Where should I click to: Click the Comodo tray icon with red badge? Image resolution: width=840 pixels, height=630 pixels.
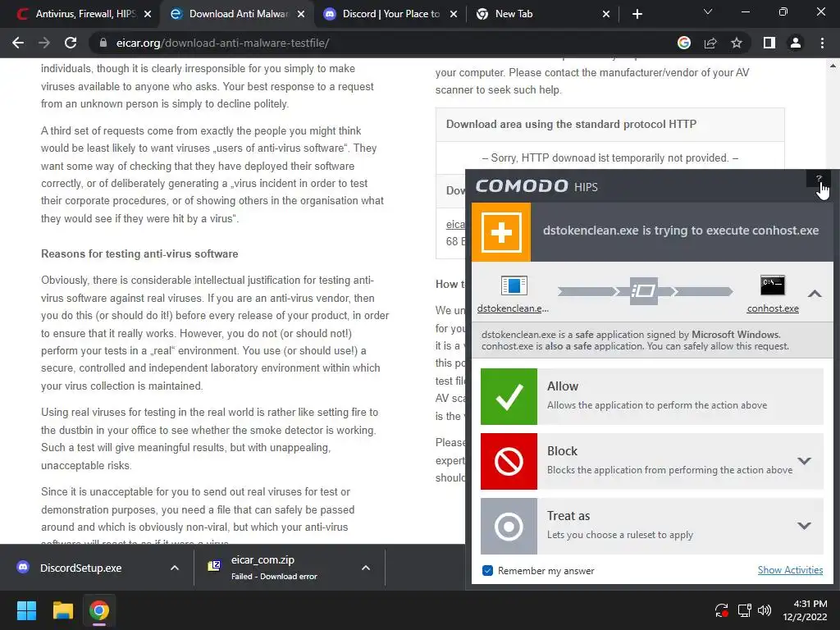coord(721,610)
